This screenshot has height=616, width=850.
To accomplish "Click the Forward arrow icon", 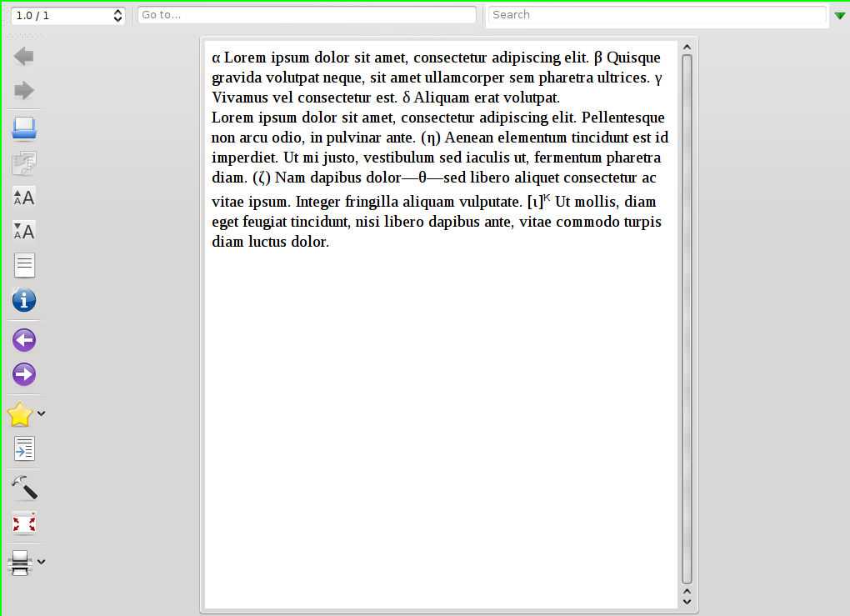I will pyautogui.click(x=24, y=91).
